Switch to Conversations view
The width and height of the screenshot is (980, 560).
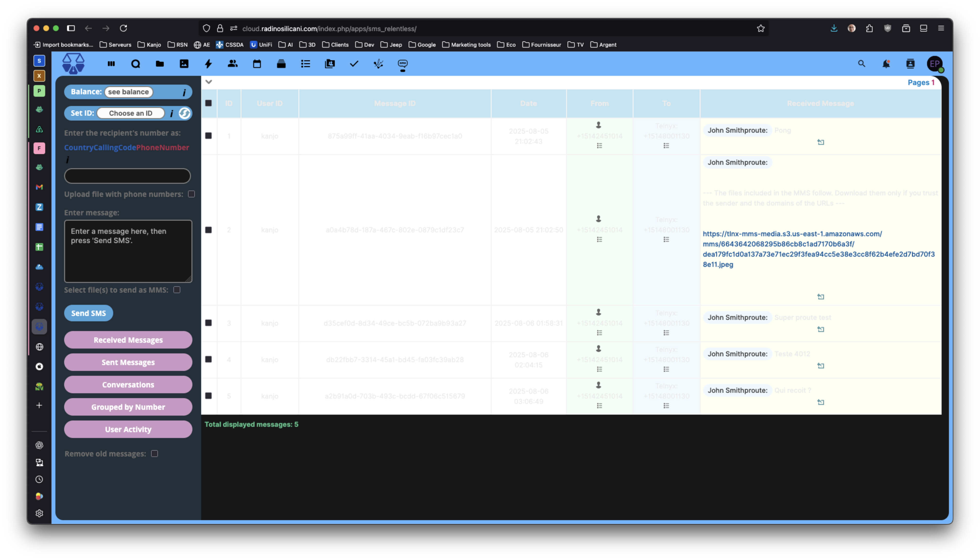pos(128,385)
